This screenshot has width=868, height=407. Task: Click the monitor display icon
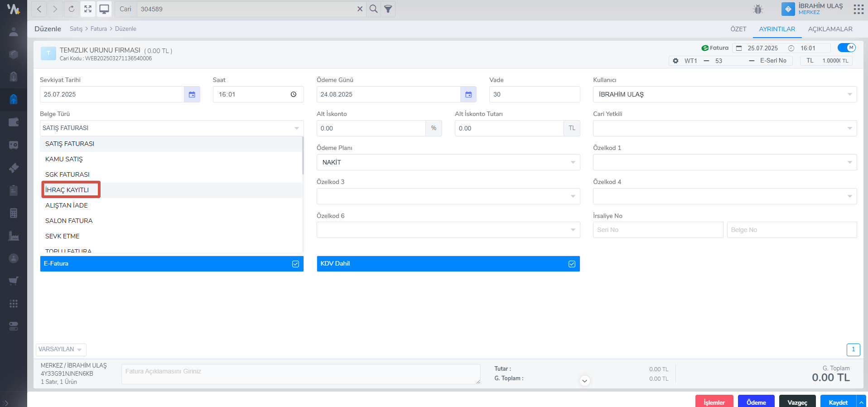pos(104,9)
